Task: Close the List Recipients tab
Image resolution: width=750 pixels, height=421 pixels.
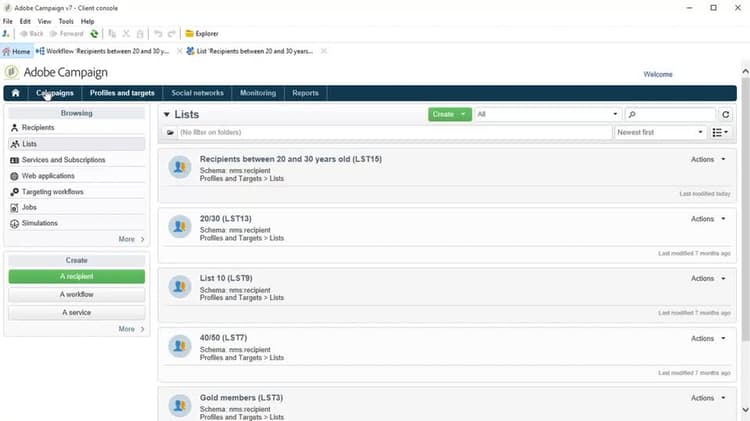Action: tap(324, 51)
